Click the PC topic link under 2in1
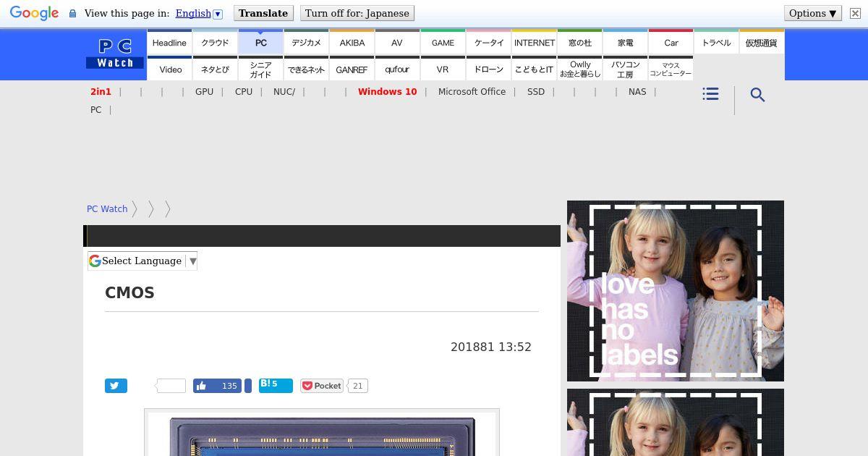 (95, 110)
